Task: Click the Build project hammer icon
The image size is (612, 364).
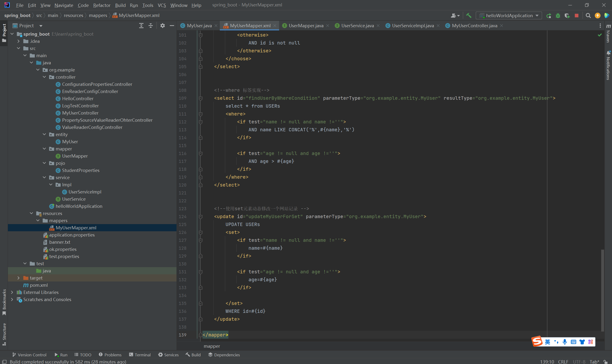Action: [x=469, y=16]
